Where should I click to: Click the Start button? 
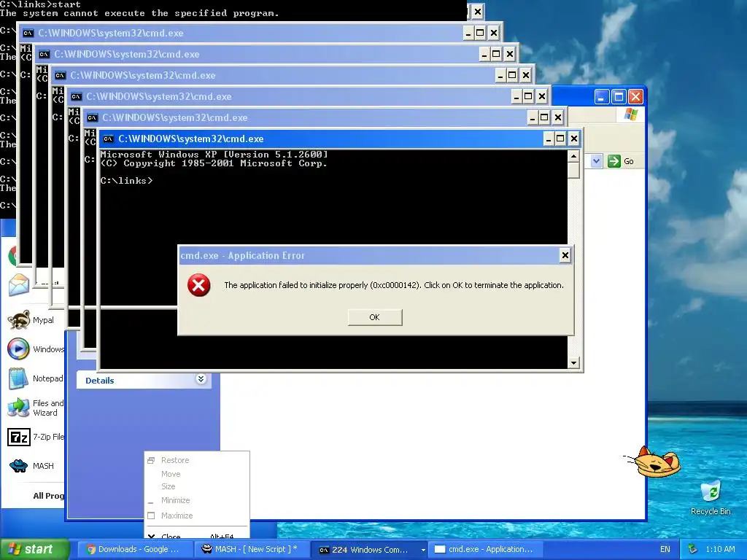coord(34,549)
